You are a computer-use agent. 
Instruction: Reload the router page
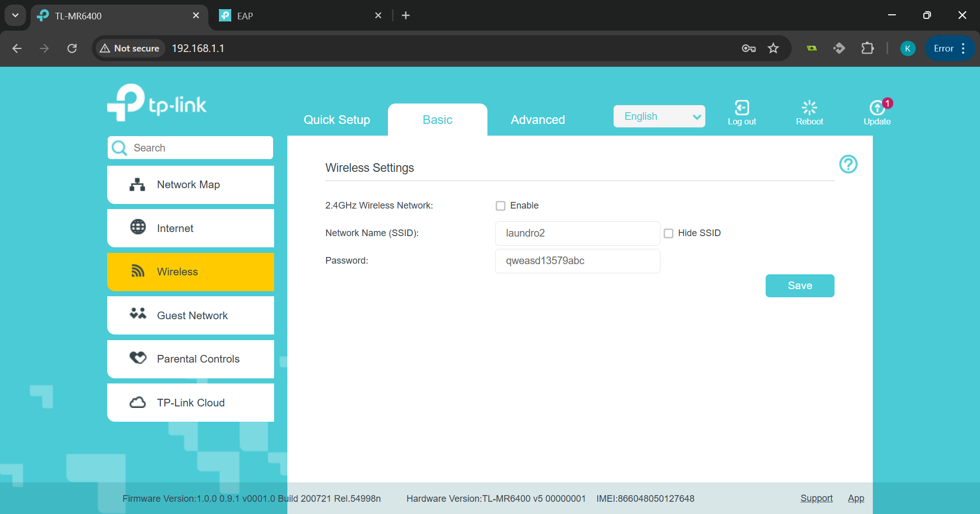click(72, 48)
